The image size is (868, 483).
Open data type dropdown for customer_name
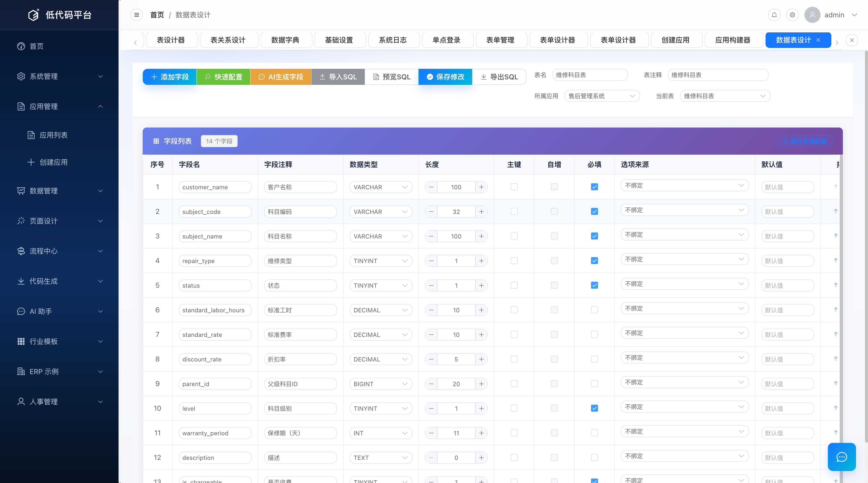coord(381,187)
